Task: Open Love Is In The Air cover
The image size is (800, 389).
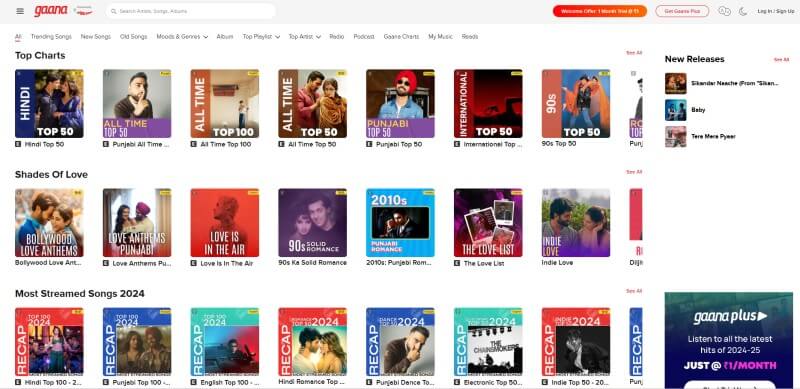Action: [x=224, y=223]
